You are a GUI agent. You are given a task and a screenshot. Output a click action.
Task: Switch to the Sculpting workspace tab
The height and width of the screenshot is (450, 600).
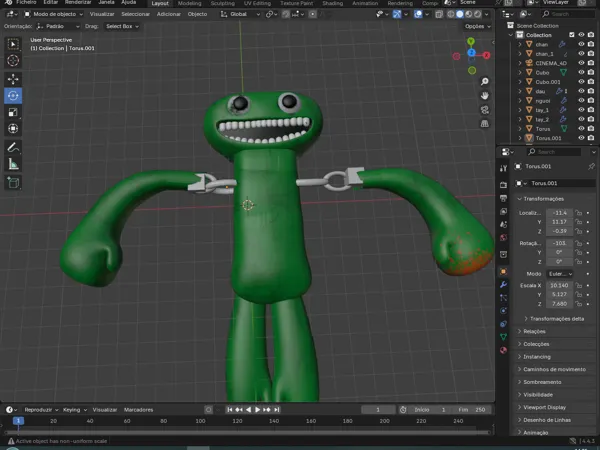[222, 3]
